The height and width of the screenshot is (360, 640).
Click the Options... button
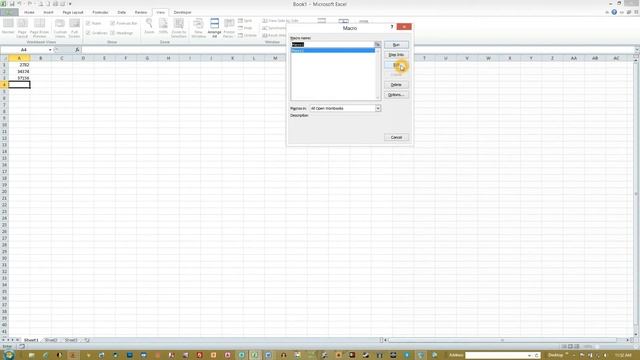click(x=396, y=95)
